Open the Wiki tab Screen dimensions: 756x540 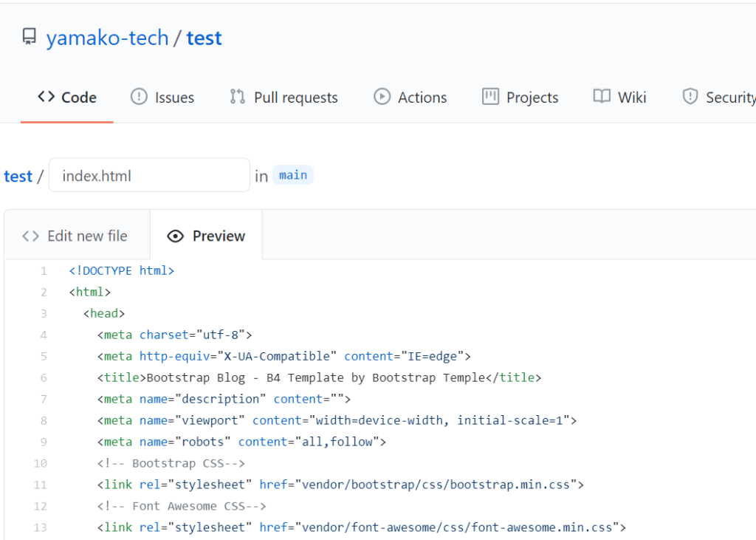[x=619, y=98]
